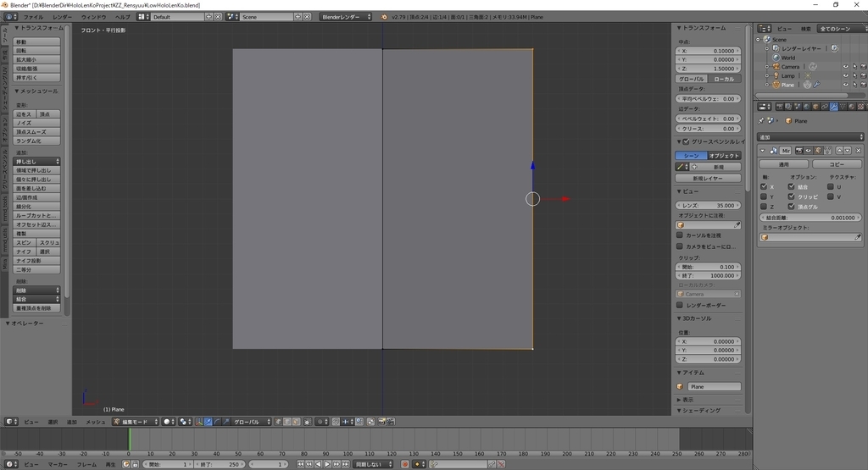Open the 追加 modifier add dropdown

tap(810, 136)
